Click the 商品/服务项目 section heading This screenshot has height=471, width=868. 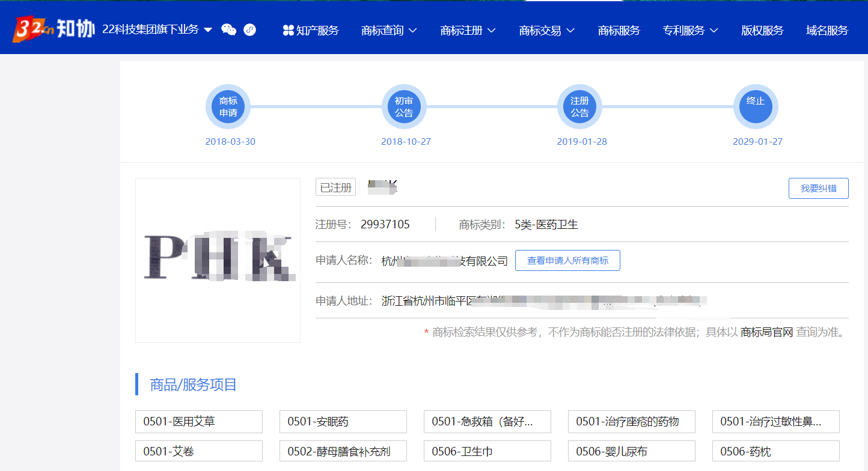click(x=194, y=384)
